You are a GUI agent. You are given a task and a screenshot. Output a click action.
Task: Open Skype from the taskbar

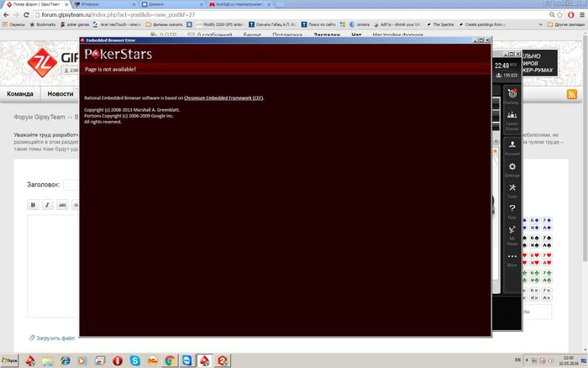[135, 360]
